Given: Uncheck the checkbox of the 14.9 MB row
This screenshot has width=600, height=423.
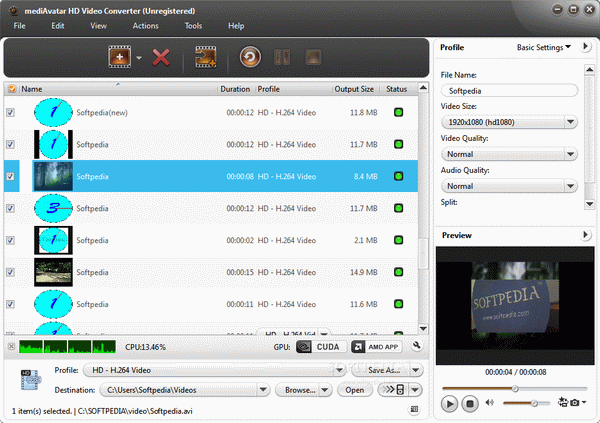Looking at the screenshot, I should pyautogui.click(x=10, y=272).
